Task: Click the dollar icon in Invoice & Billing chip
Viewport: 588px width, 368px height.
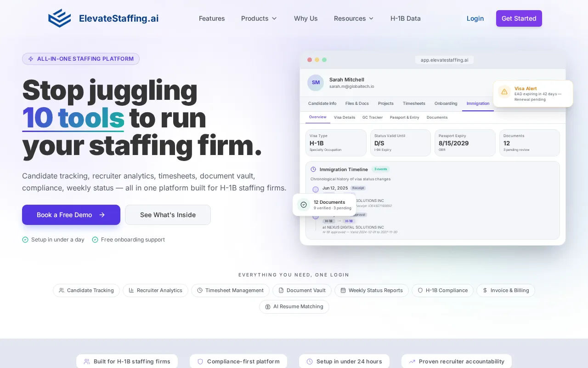Action: (485, 290)
